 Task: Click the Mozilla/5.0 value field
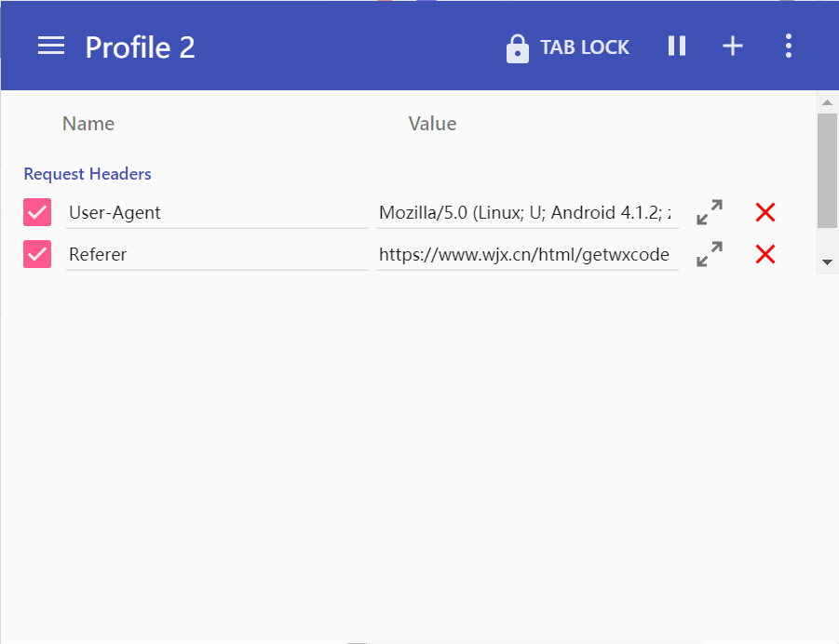click(526, 212)
